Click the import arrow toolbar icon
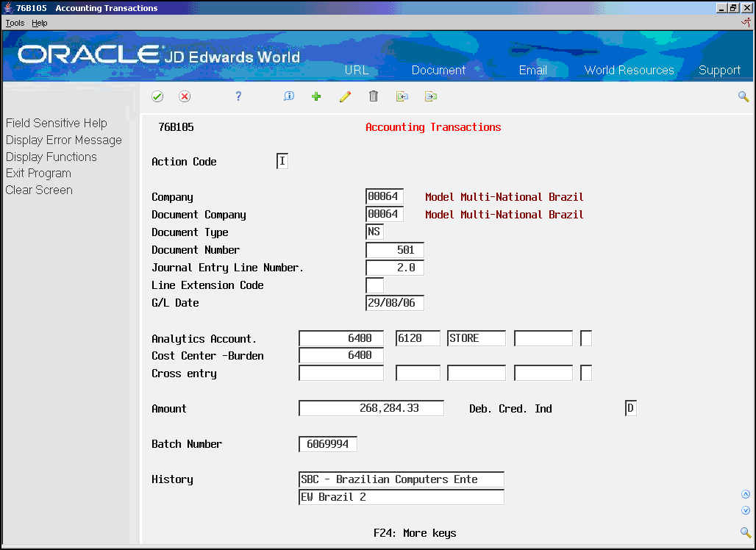Viewport: 756px width, 550px height. click(x=402, y=96)
